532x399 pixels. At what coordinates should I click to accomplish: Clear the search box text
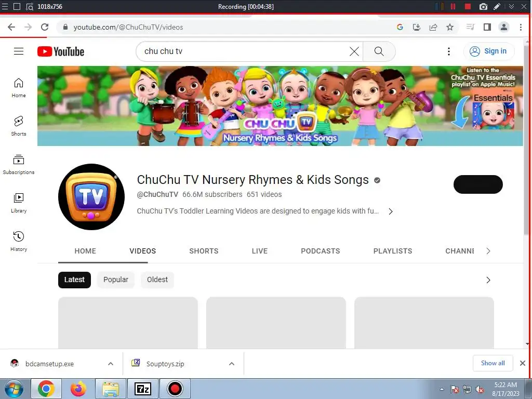point(354,51)
